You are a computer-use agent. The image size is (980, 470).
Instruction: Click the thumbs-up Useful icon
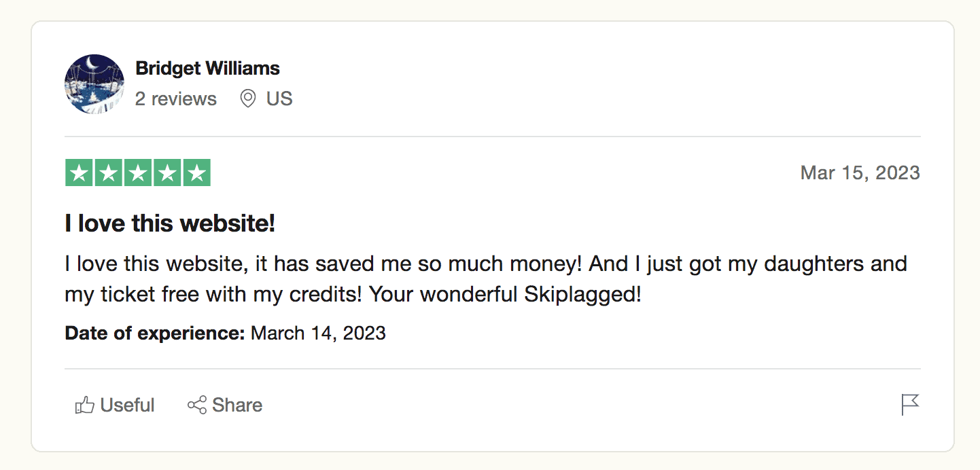(85, 404)
